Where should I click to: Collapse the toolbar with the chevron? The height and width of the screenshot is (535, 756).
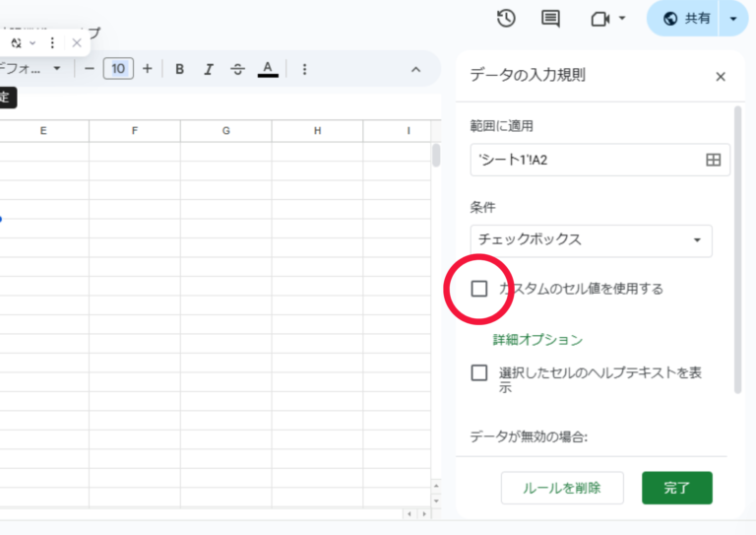[415, 69]
